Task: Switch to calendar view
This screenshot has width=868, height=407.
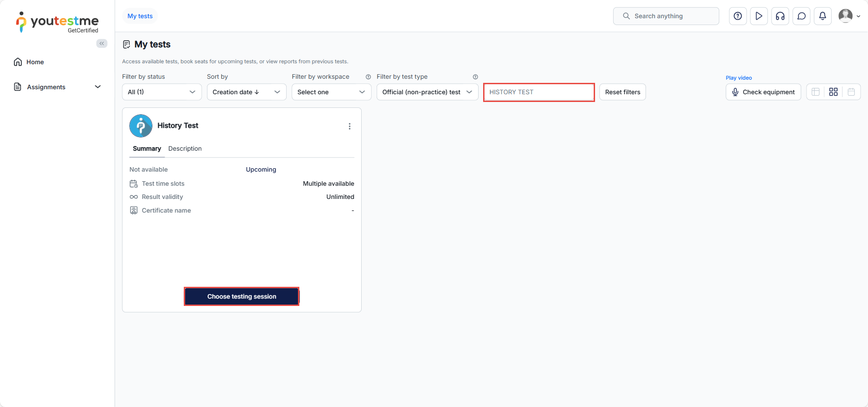Action: coord(851,92)
